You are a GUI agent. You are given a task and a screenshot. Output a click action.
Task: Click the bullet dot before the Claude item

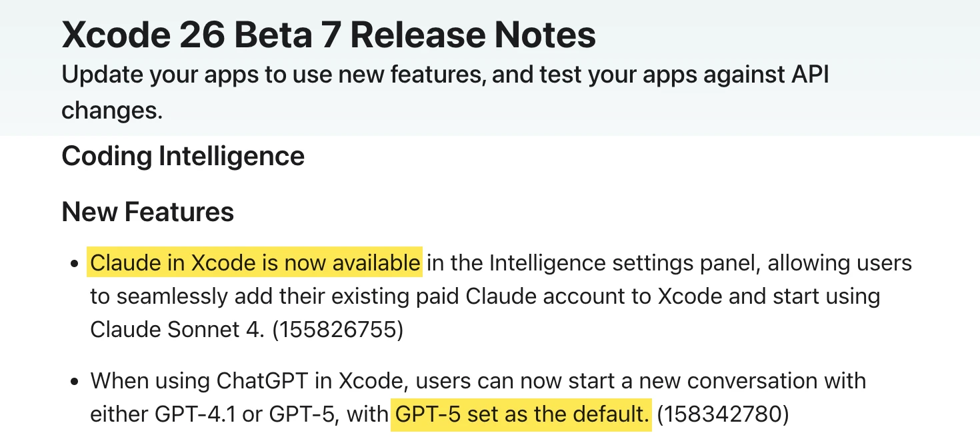[75, 264]
